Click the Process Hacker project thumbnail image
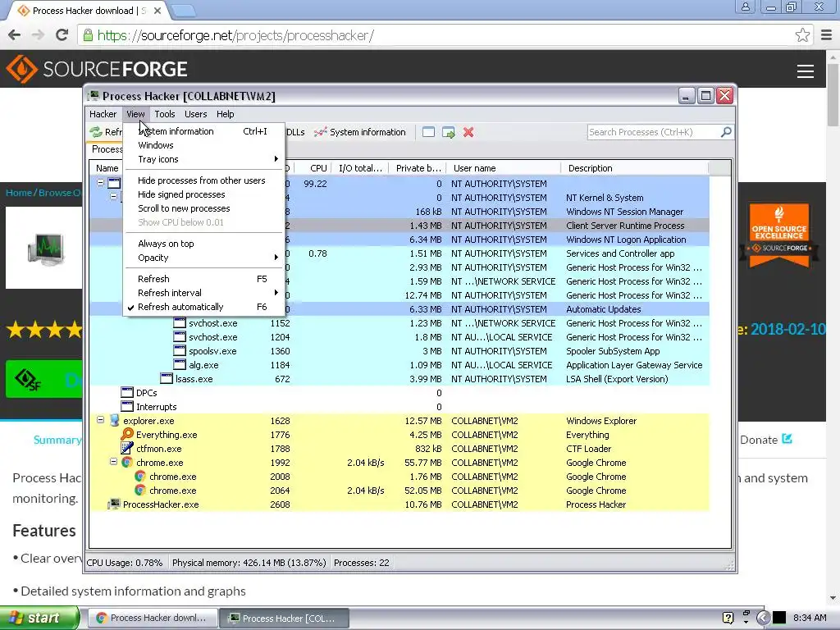The image size is (840, 630). pos(46,249)
